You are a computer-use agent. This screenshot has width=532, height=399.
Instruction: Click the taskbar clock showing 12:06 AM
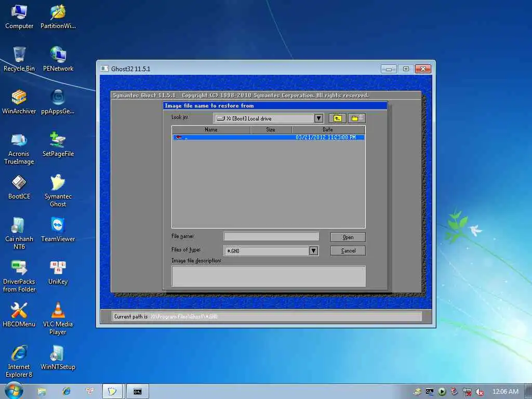(505, 392)
